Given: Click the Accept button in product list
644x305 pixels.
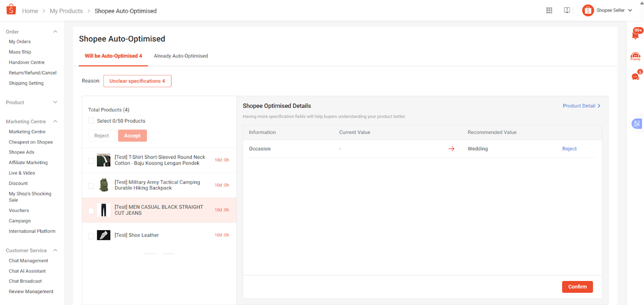Looking at the screenshot, I should (x=132, y=135).
